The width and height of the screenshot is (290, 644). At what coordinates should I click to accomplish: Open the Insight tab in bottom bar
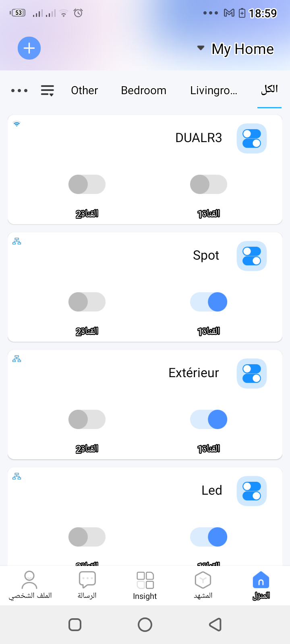click(145, 586)
